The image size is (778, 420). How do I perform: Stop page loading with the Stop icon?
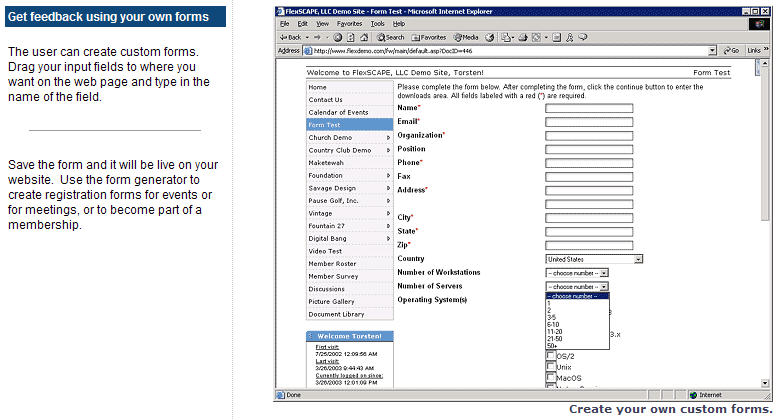tap(337, 37)
